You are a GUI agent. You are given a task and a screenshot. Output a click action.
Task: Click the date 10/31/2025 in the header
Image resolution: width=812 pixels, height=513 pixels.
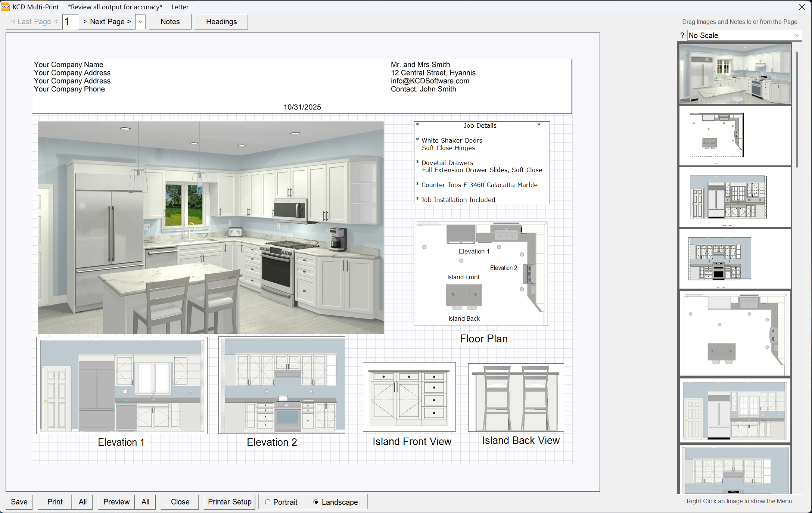(x=302, y=107)
